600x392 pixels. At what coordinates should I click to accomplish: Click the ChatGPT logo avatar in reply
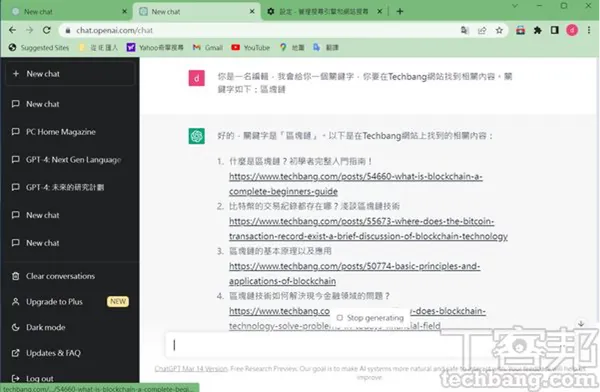[197, 136]
